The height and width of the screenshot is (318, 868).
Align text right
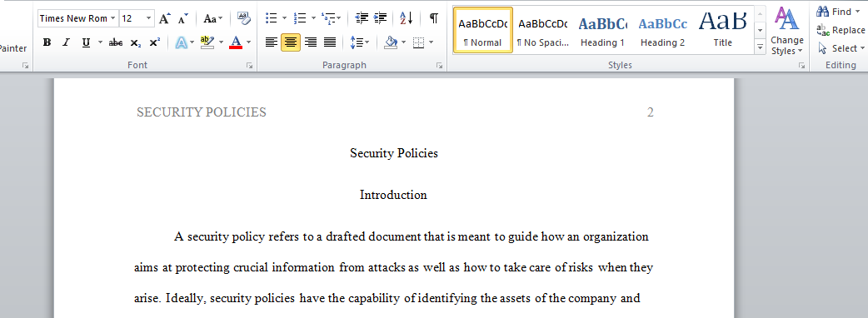pyautogui.click(x=311, y=42)
